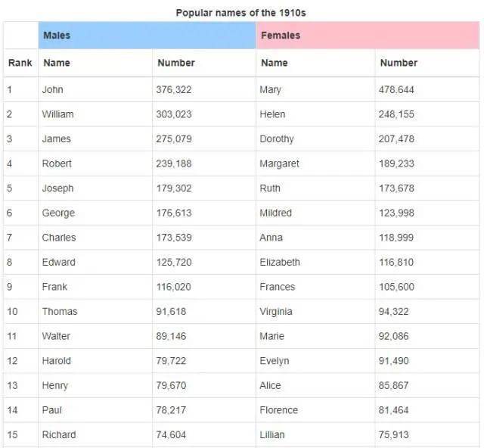Select the William cell in rank 2
The height and width of the screenshot is (448, 484).
click(58, 114)
